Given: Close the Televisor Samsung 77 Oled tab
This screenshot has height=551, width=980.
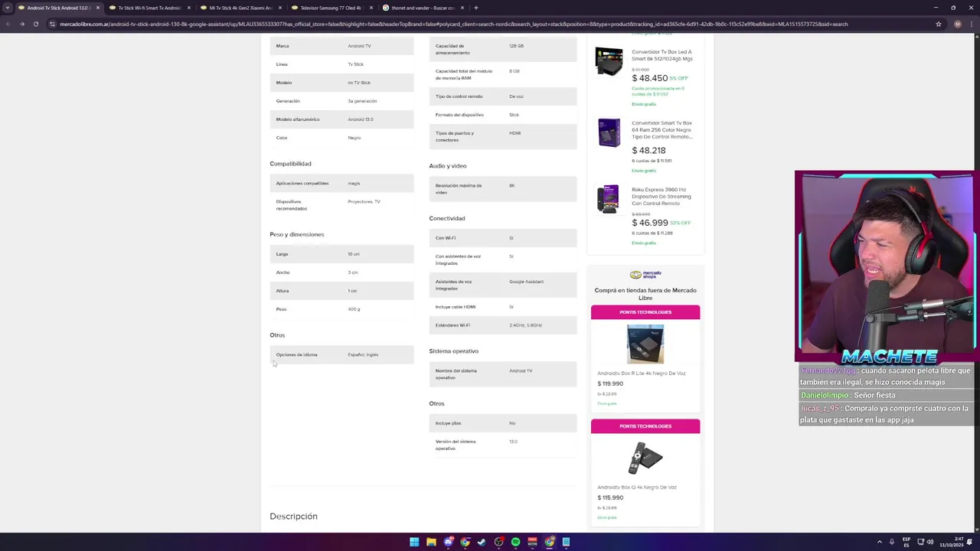Looking at the screenshot, I should click(x=371, y=8).
